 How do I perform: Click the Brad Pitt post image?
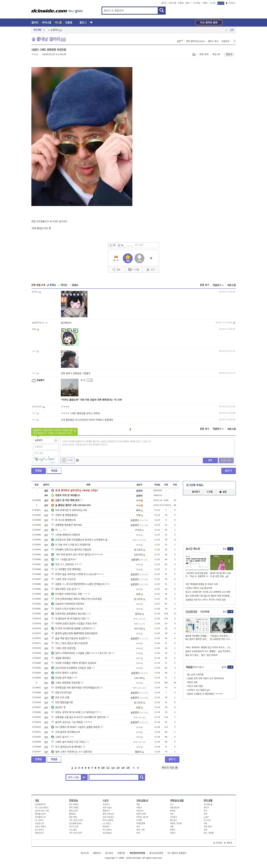(82, 136)
